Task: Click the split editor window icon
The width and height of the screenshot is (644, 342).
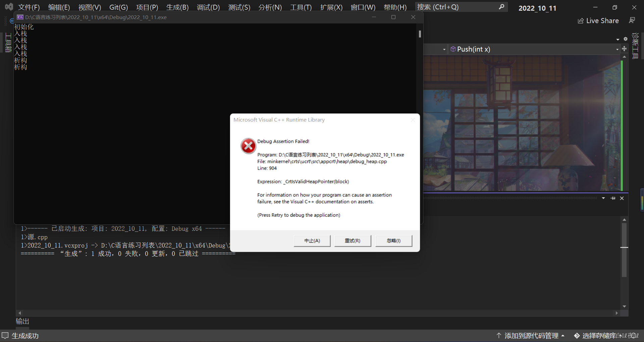Action: coord(625,49)
